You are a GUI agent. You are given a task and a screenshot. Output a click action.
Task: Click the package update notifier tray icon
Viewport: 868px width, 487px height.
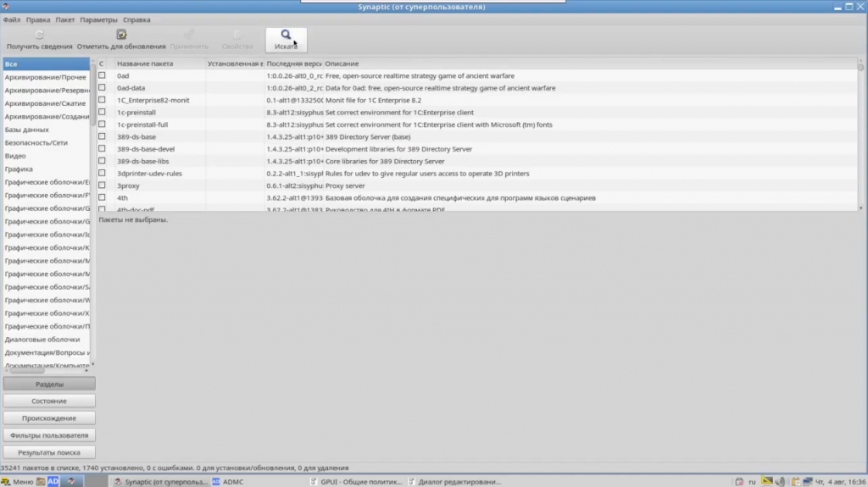pyautogui.click(x=739, y=481)
